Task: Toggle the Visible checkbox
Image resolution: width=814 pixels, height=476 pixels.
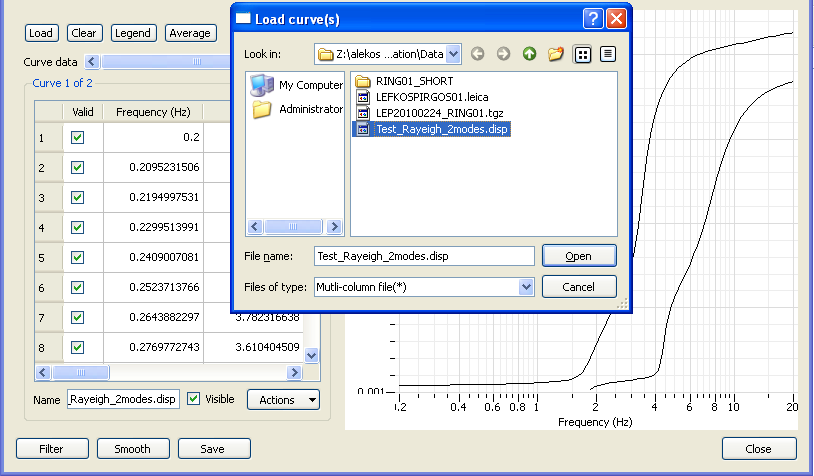Action: [x=194, y=399]
